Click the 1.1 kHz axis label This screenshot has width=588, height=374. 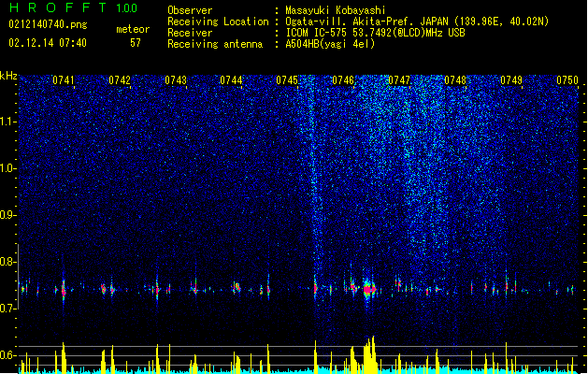[8, 122]
